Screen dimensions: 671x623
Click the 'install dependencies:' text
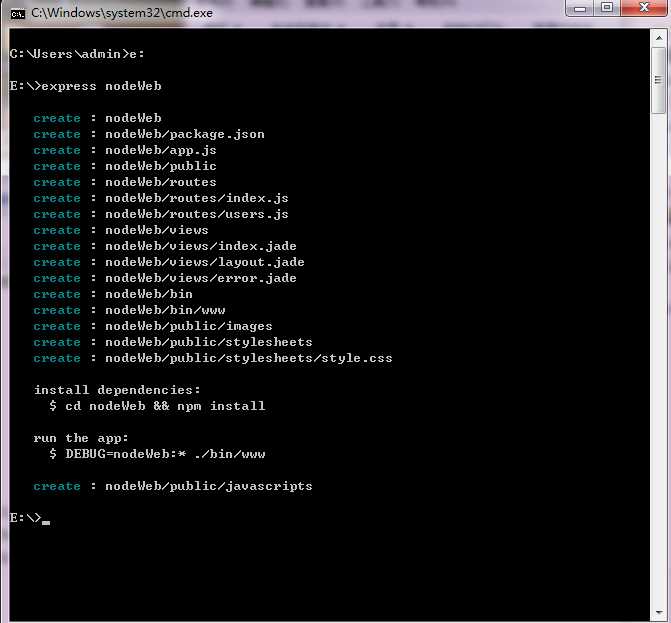pyautogui.click(x=117, y=390)
